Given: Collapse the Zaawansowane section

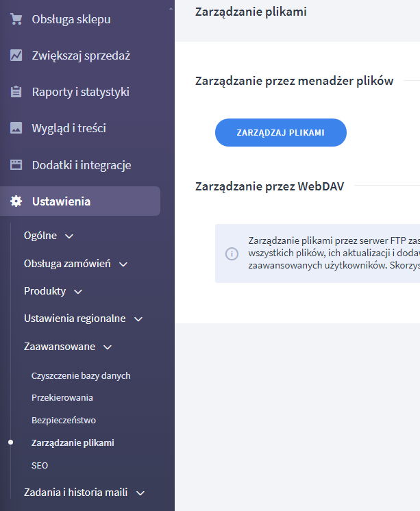Looking at the screenshot, I should (107, 347).
